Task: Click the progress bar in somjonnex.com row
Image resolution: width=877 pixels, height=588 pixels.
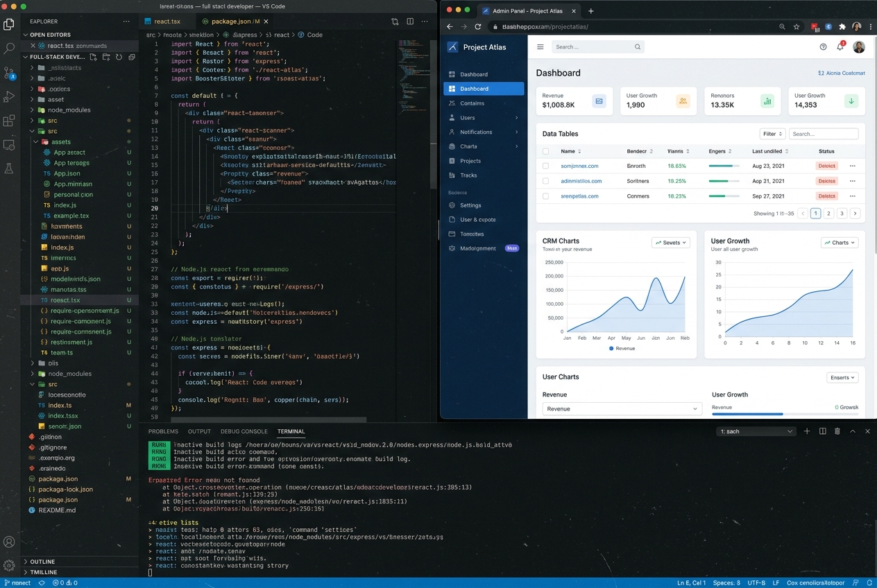Action: [724, 166]
